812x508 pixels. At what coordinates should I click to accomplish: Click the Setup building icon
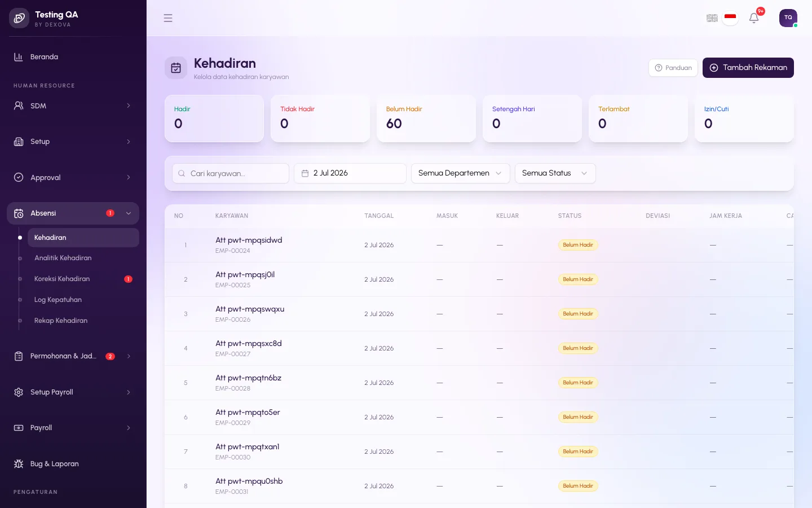point(19,142)
